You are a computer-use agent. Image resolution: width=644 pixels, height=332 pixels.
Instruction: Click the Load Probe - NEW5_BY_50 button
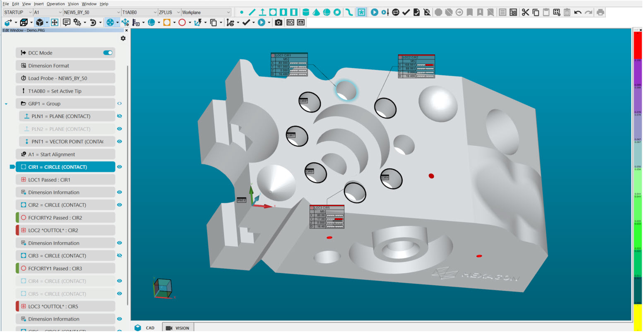65,78
